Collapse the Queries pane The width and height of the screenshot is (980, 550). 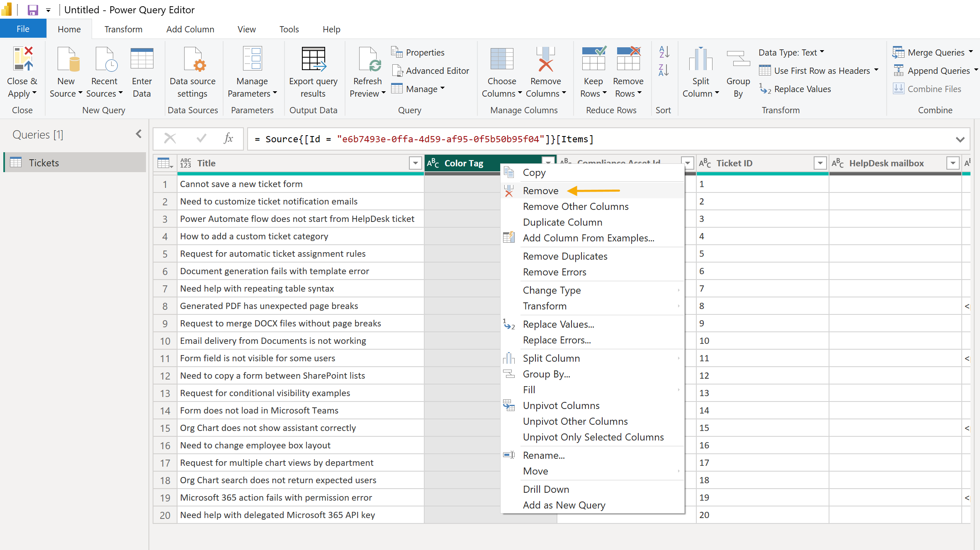(x=139, y=134)
